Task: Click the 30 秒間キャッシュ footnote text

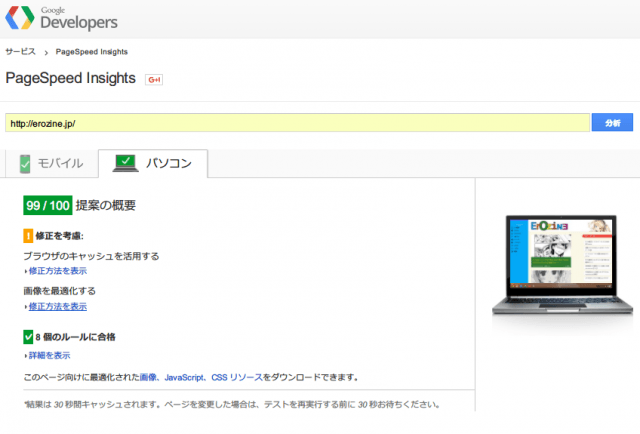Action: pyautogui.click(x=232, y=405)
